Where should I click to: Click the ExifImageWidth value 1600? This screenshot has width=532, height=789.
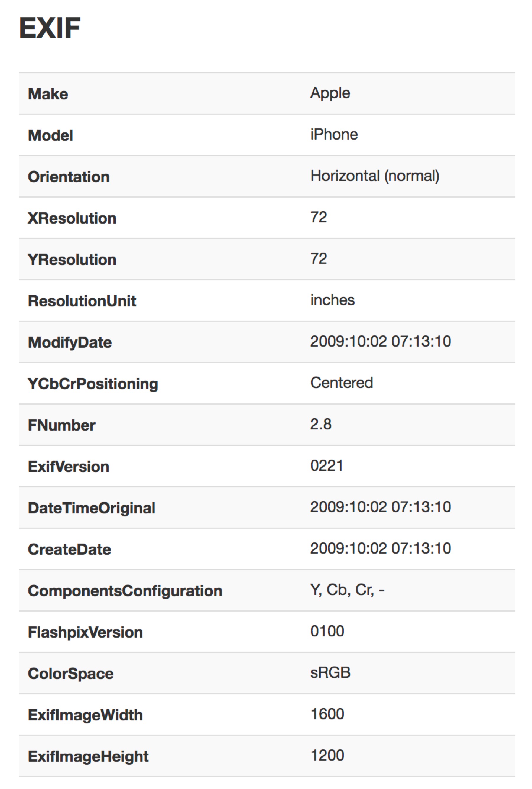(327, 714)
